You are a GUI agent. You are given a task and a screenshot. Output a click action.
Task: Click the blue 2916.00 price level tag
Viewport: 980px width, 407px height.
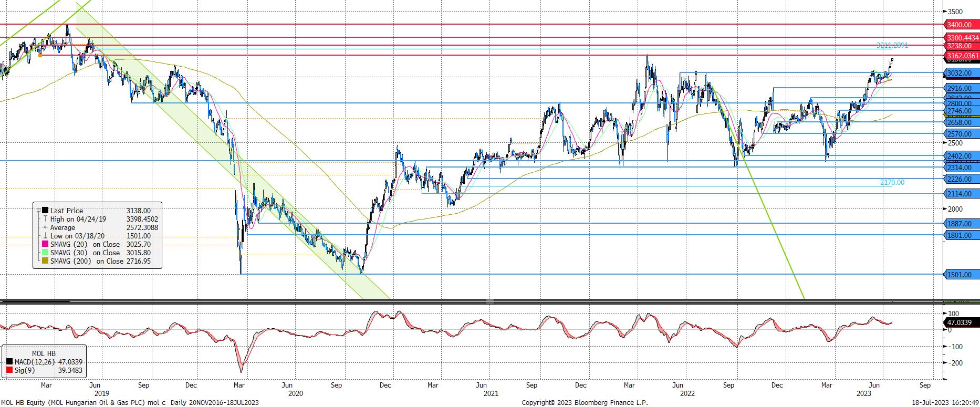tap(962, 88)
